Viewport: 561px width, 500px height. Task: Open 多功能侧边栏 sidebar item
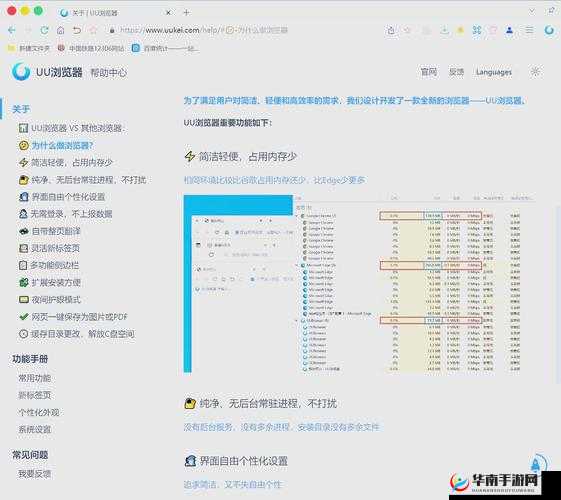(x=49, y=265)
